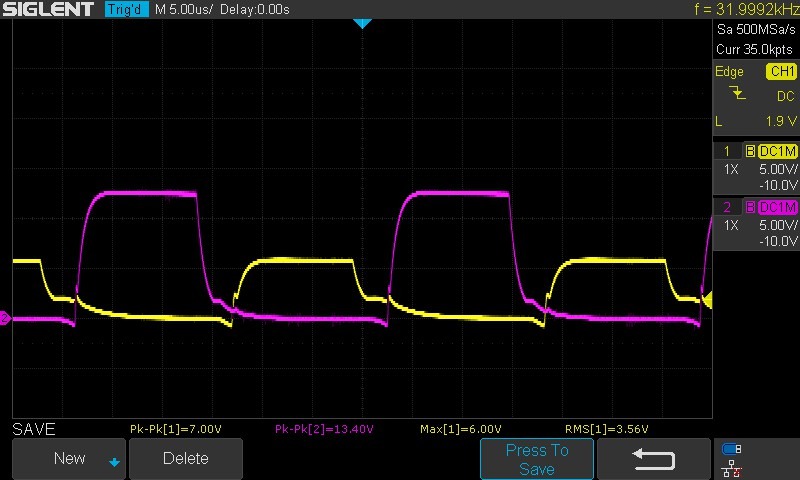Click channel 2 bandwidth limit B icon

click(750, 207)
